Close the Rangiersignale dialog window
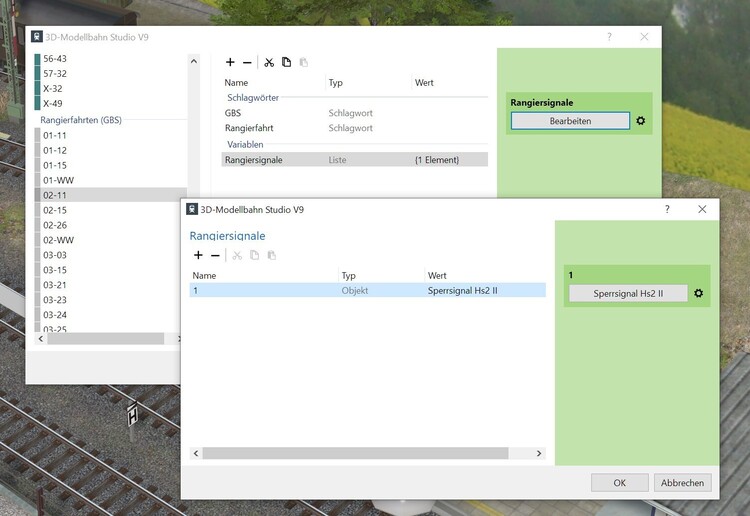The width and height of the screenshot is (750, 516). point(702,209)
